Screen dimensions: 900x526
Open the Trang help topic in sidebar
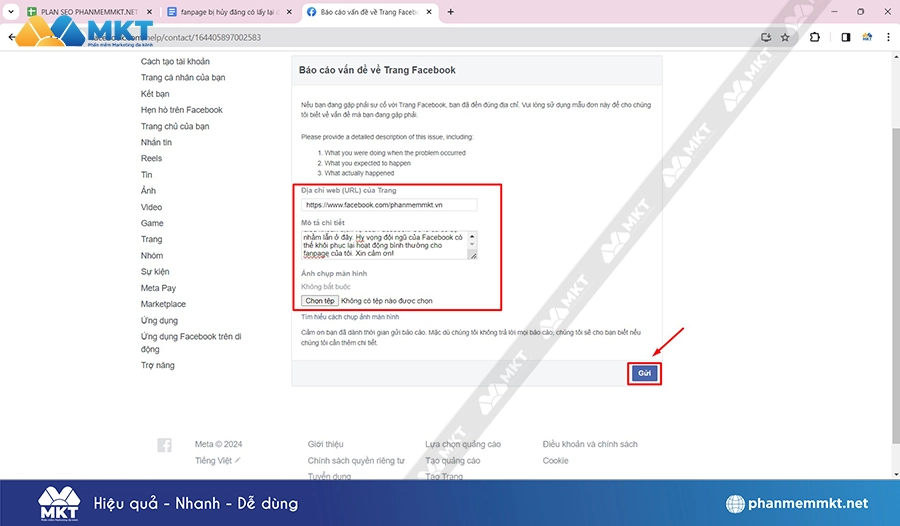[152, 239]
